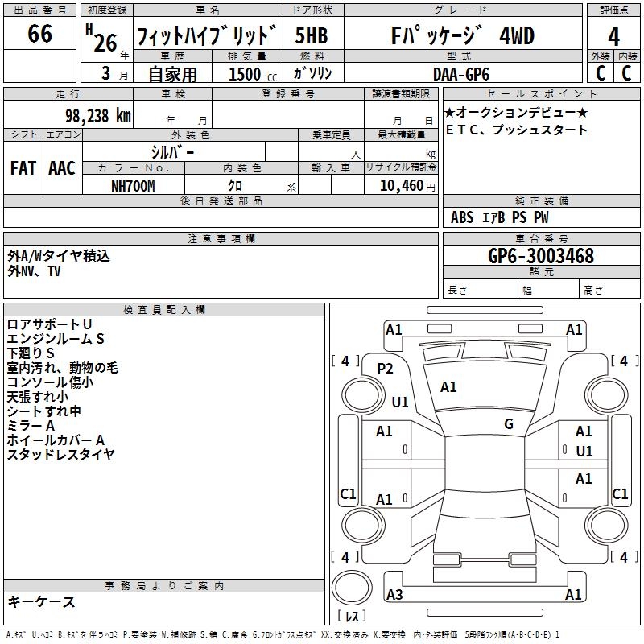Click the model code DAA-GP6
The image size is (644, 644).
461,74
